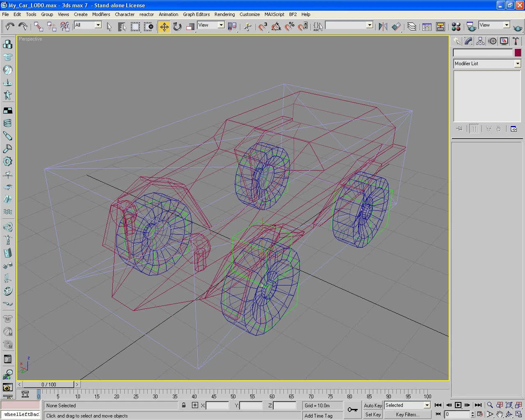This screenshot has width=525, height=420.
Task: Select the Move tool in the toolbar
Action: 164,27
